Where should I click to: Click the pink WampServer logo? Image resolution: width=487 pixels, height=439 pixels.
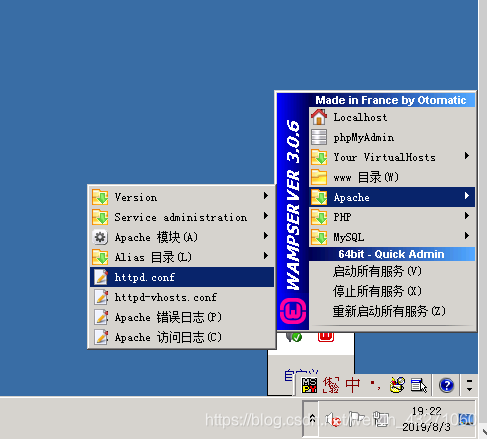pos(293,311)
